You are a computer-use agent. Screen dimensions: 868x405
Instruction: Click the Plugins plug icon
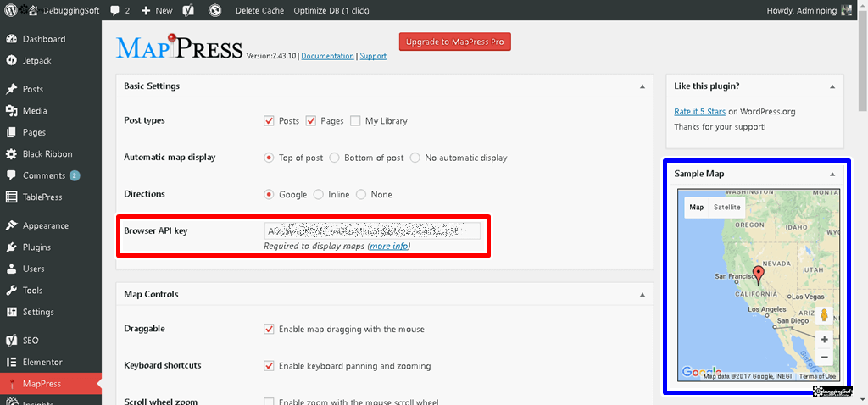(11, 247)
